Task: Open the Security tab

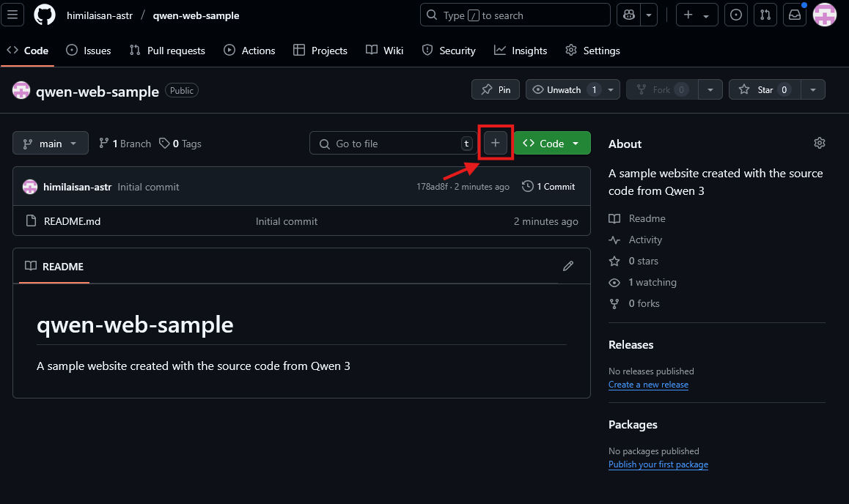Action: click(449, 51)
